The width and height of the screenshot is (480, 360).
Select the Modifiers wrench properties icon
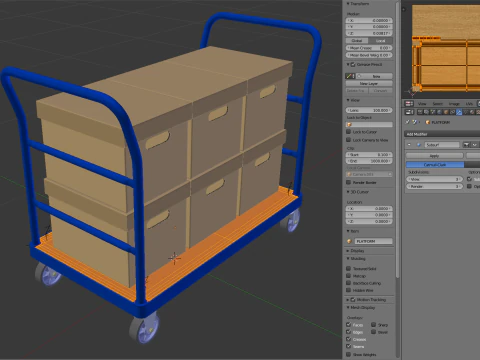coord(459,112)
